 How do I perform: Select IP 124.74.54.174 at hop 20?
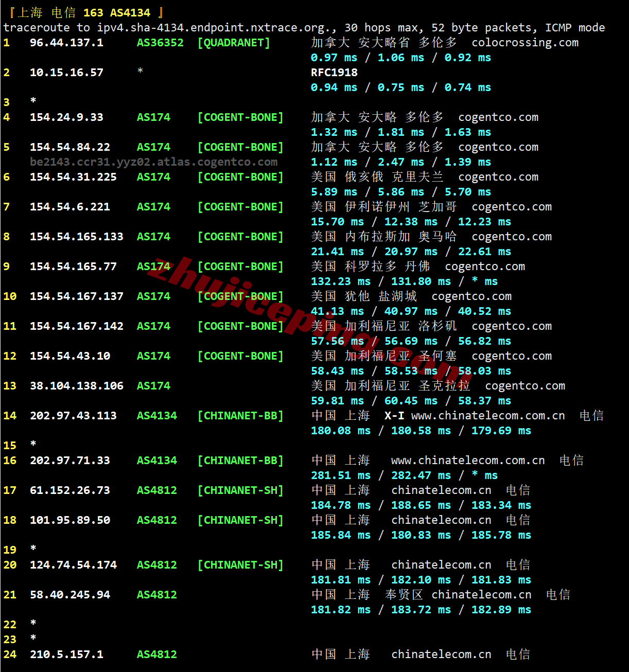(x=73, y=565)
